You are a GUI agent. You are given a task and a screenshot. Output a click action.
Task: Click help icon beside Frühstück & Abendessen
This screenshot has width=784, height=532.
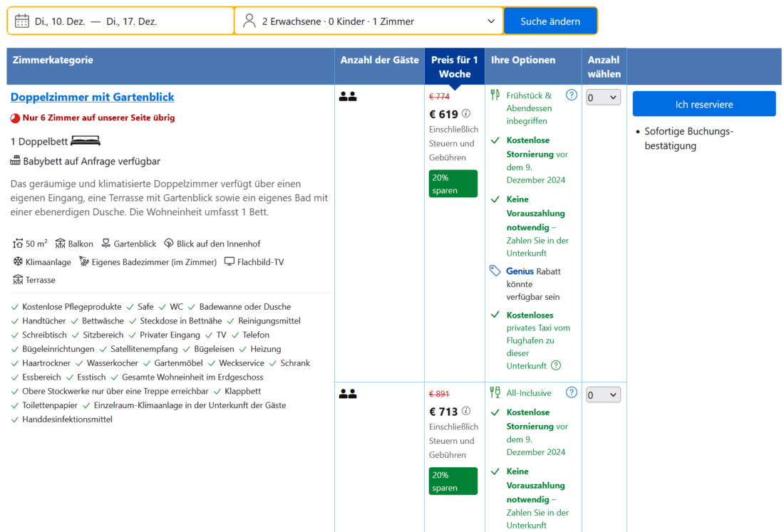point(571,95)
